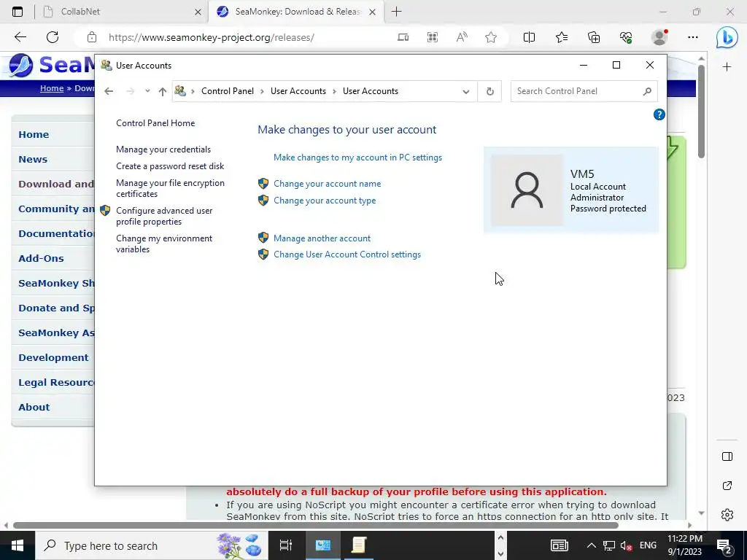Click the VM5 account avatar picture
The height and width of the screenshot is (560, 747).
[527, 190]
